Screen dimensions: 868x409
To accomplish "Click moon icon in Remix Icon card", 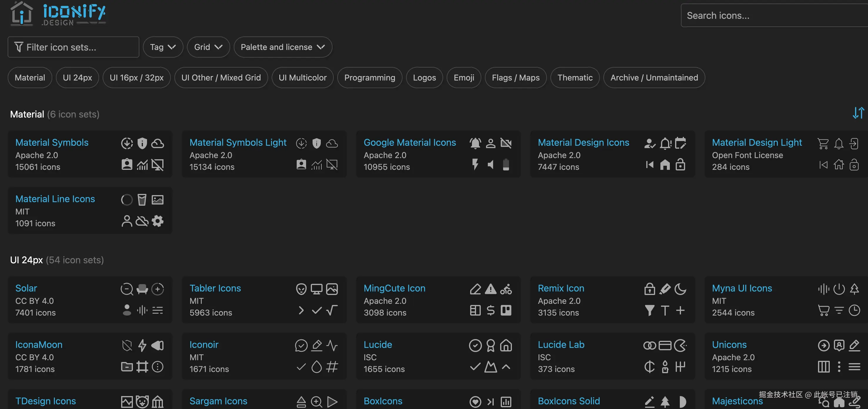I will [x=680, y=289].
